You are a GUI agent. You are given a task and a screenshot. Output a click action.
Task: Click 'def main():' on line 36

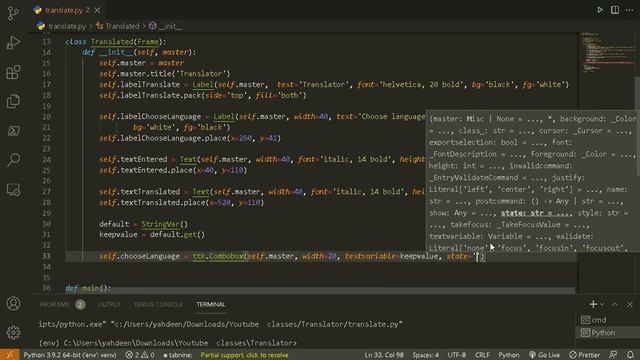tap(88, 288)
